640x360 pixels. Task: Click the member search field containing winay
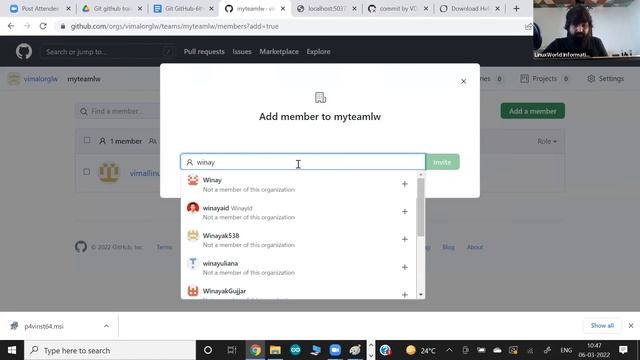(x=303, y=162)
